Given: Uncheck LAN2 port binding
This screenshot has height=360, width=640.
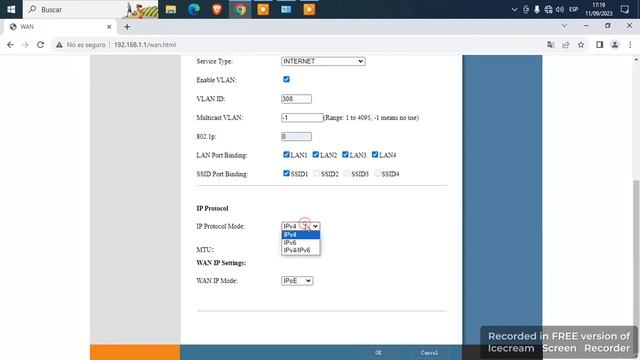Looking at the screenshot, I should tap(316, 155).
